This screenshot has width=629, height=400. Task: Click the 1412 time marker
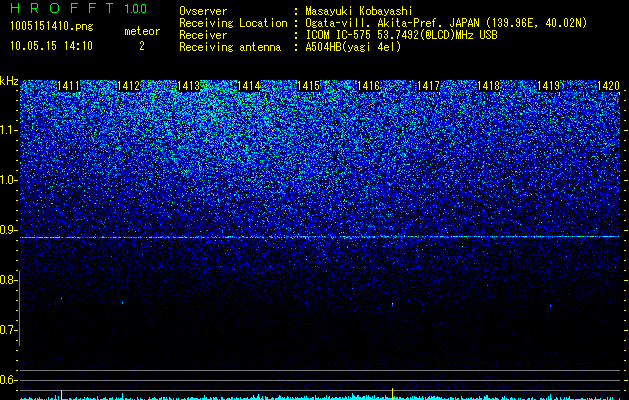[x=128, y=86]
